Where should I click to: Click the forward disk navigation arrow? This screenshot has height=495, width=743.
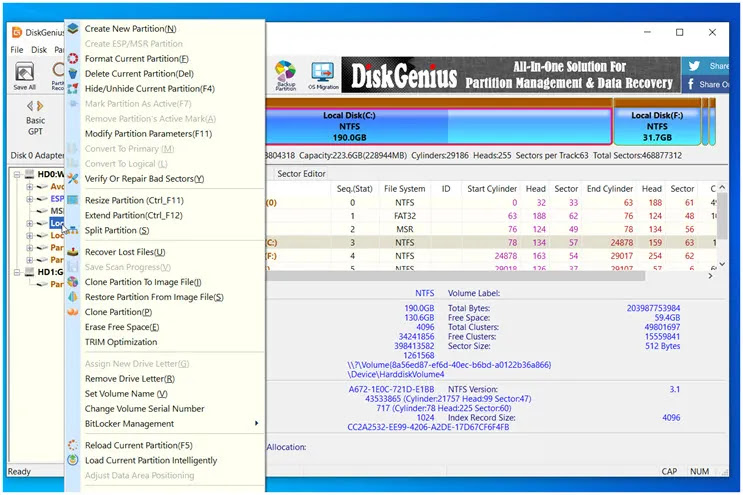(x=40, y=106)
